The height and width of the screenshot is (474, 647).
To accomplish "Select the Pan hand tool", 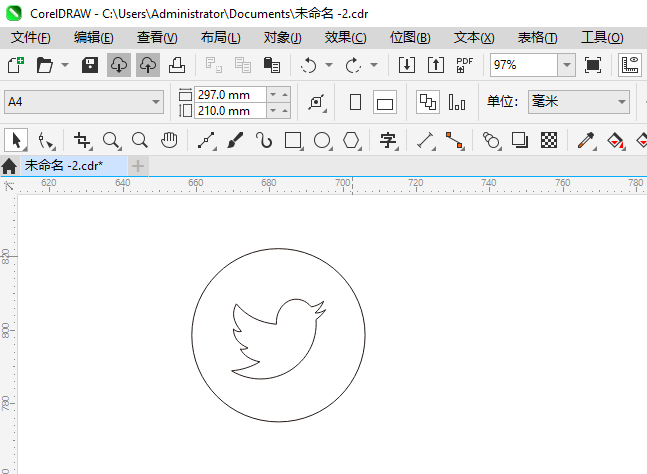I will (x=169, y=141).
